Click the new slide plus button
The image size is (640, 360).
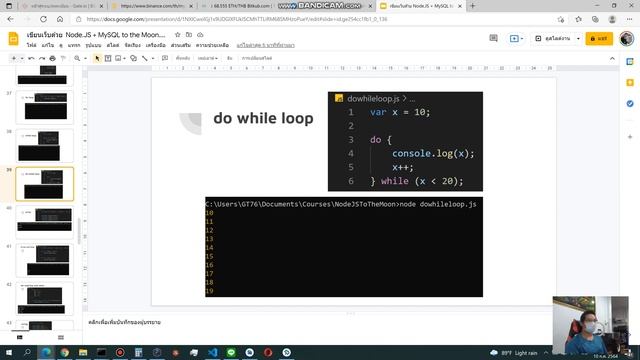click(x=13, y=58)
